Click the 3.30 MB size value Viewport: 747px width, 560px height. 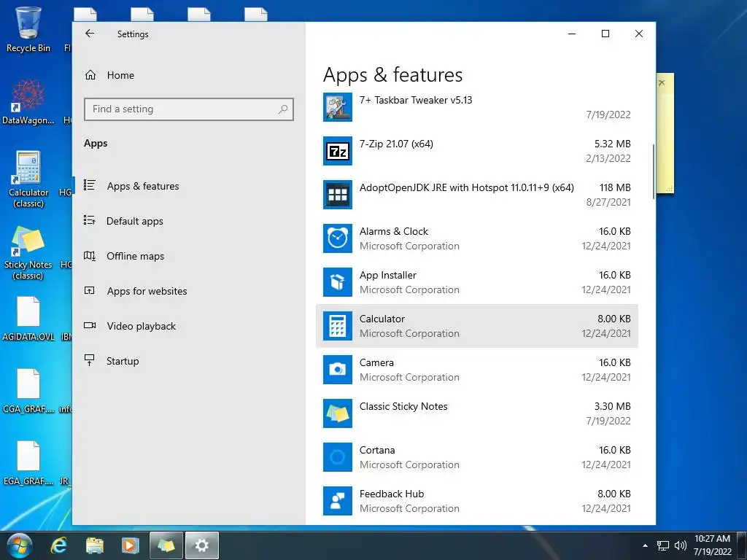point(612,407)
